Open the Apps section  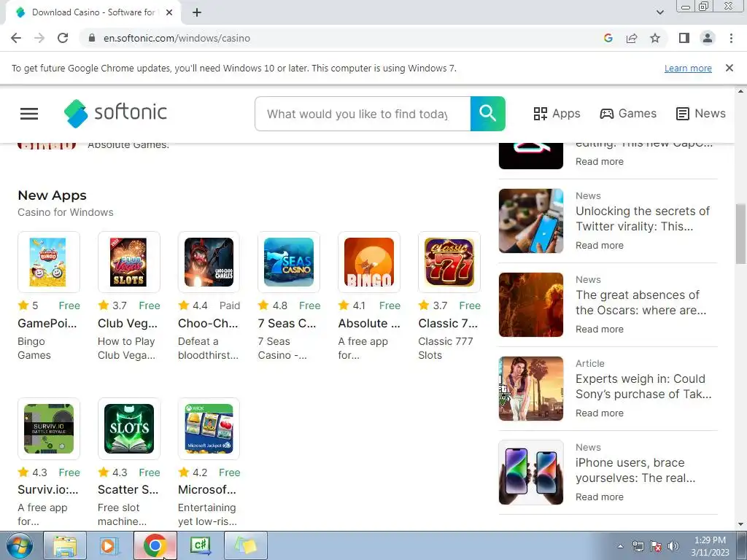tap(557, 113)
